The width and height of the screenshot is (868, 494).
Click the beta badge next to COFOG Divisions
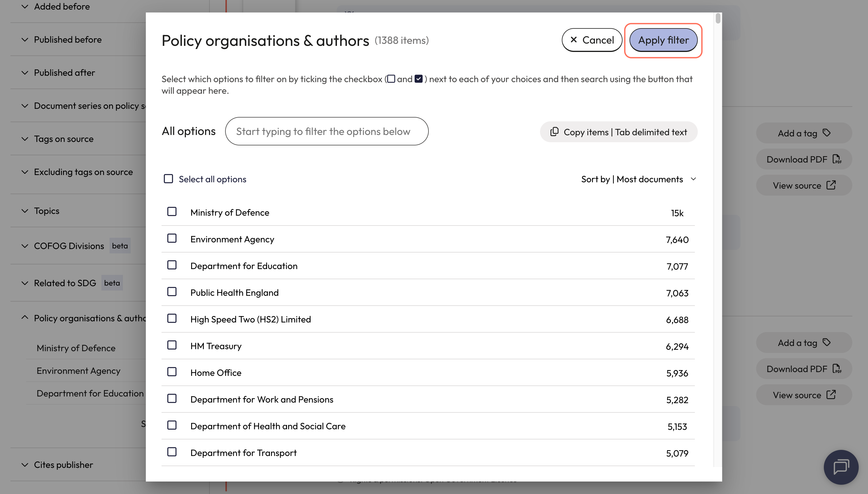[120, 246]
